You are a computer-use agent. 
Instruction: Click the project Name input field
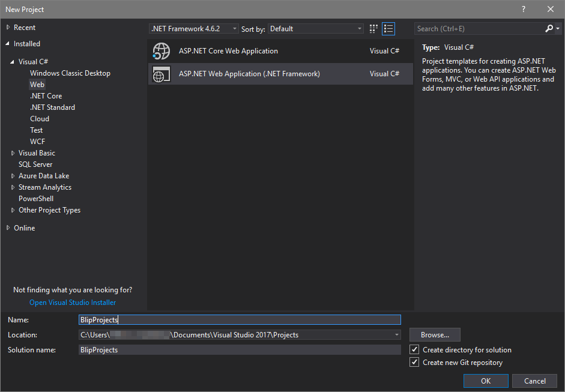tap(240, 319)
